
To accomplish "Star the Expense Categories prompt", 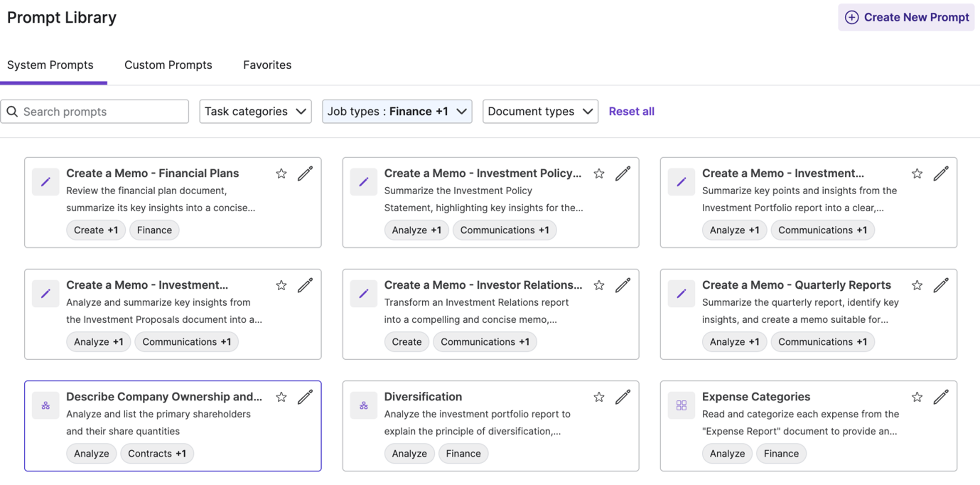I will coord(917,397).
